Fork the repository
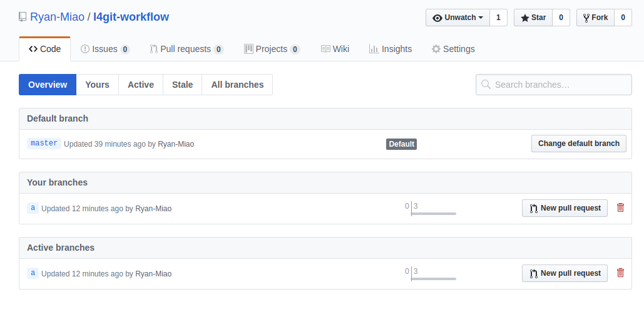The width and height of the screenshot is (644, 309). click(x=596, y=18)
